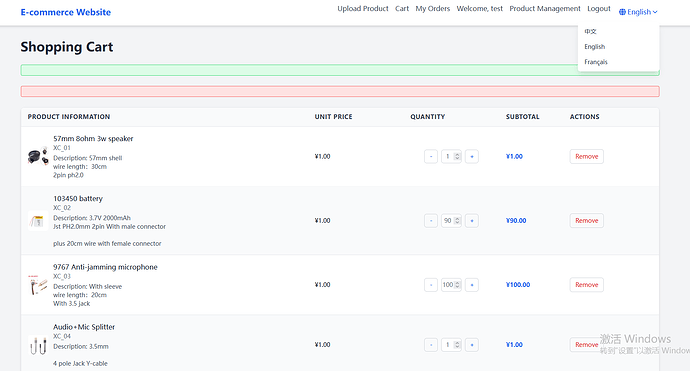
Task: Click product title 103450 battery
Action: point(78,198)
